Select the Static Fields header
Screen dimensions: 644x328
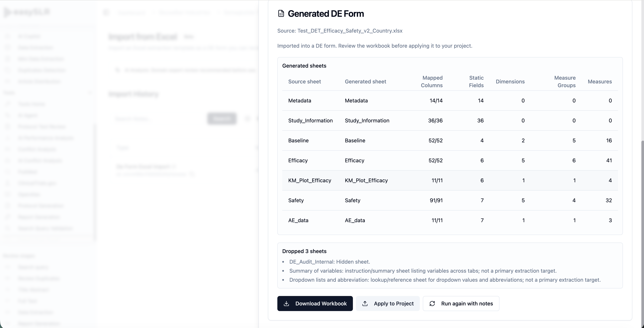[476, 82]
